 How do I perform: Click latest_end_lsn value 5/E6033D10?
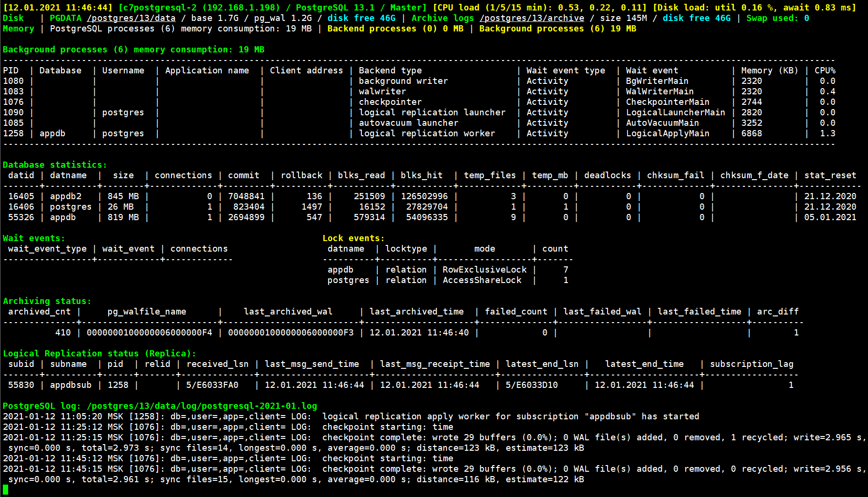coord(532,385)
